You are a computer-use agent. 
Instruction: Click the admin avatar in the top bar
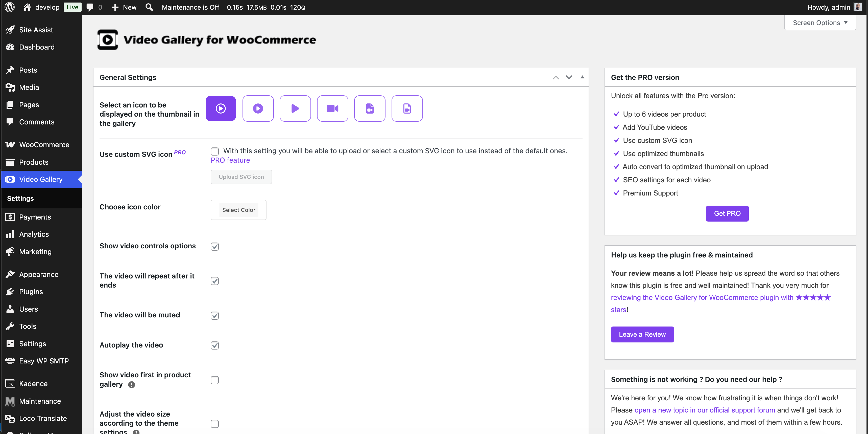(x=858, y=7)
